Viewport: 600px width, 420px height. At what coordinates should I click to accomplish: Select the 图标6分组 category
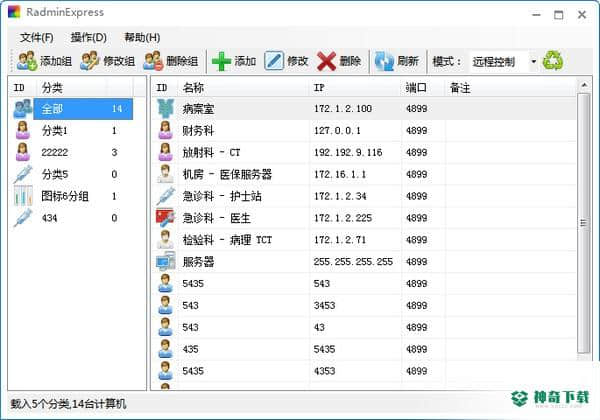click(x=65, y=196)
